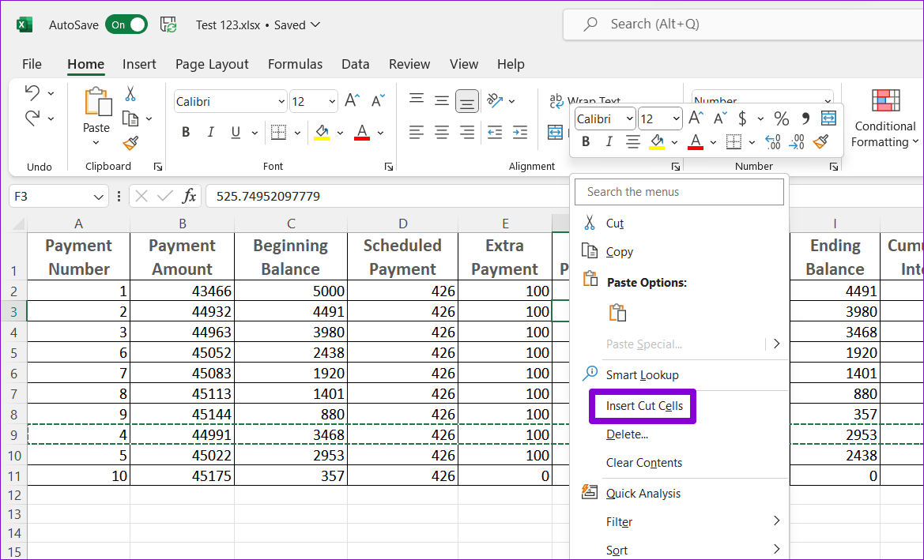
Task: Click the Orientation text angle icon
Action: click(495, 100)
